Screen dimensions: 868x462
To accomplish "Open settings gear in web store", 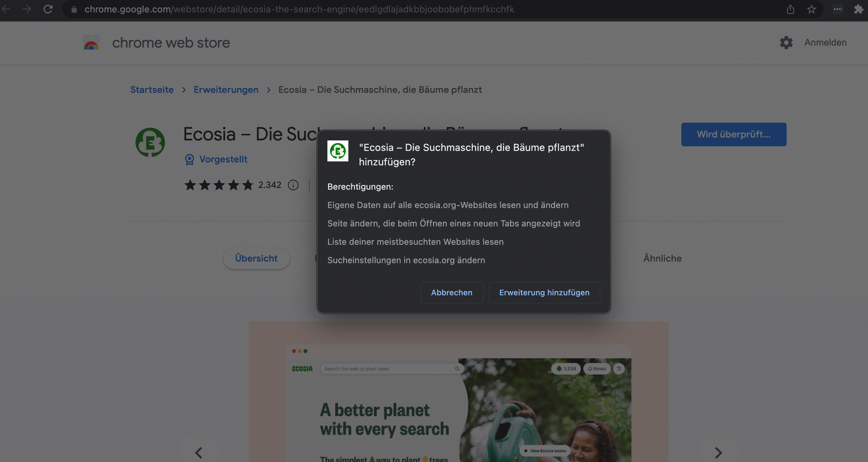I will point(786,43).
